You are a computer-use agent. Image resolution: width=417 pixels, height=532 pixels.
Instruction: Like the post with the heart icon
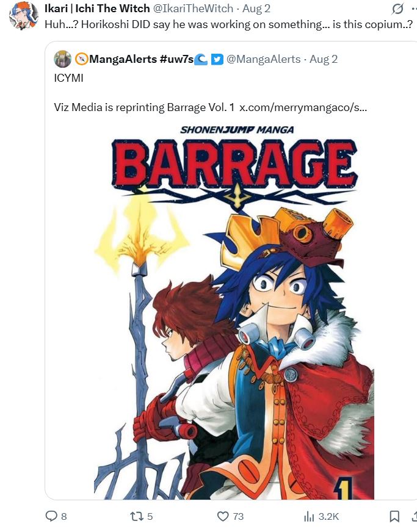pos(223,516)
